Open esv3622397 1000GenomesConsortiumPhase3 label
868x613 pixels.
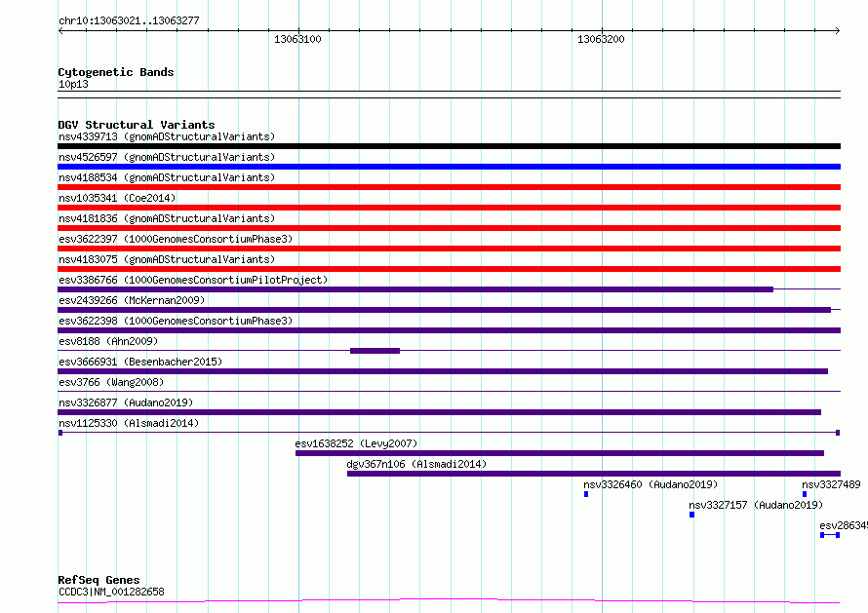coord(176,239)
